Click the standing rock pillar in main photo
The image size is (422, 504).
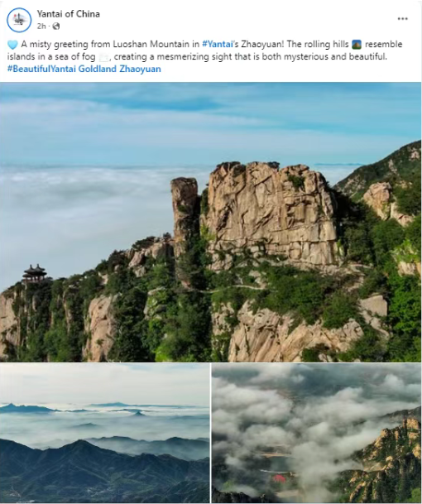point(185,210)
